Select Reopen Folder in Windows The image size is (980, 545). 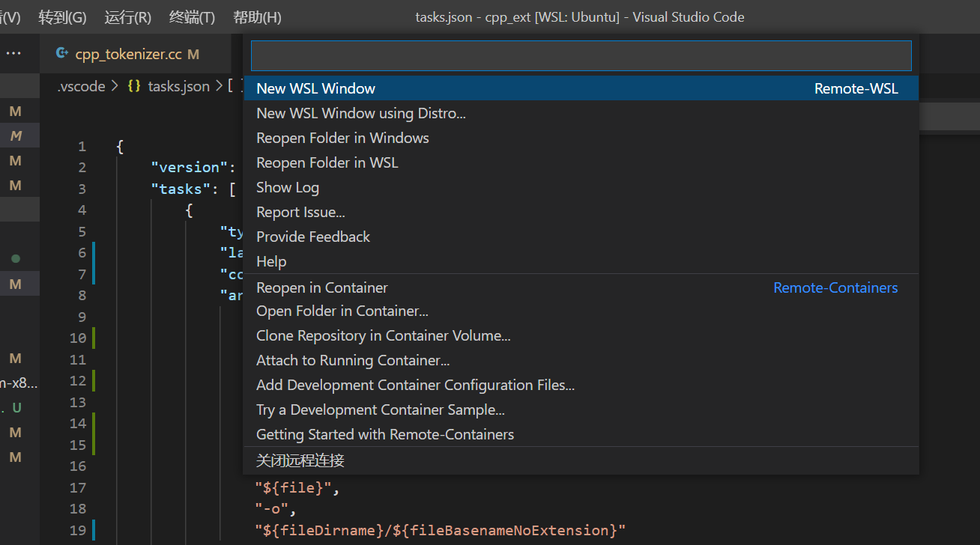coord(342,138)
